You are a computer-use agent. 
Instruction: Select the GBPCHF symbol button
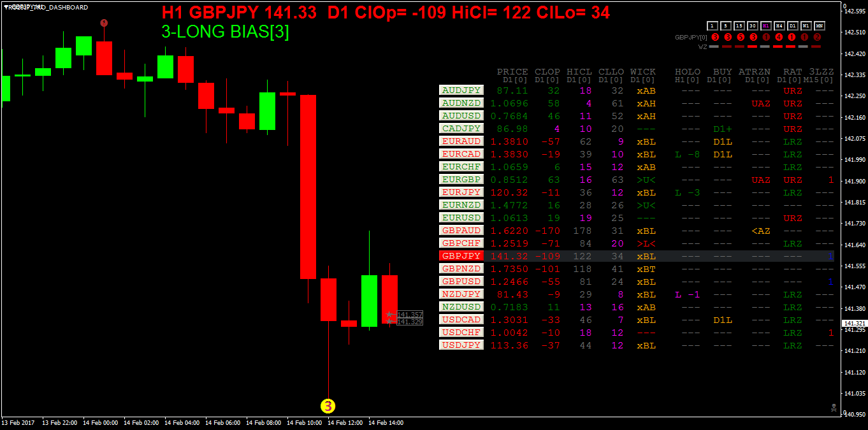(x=461, y=243)
